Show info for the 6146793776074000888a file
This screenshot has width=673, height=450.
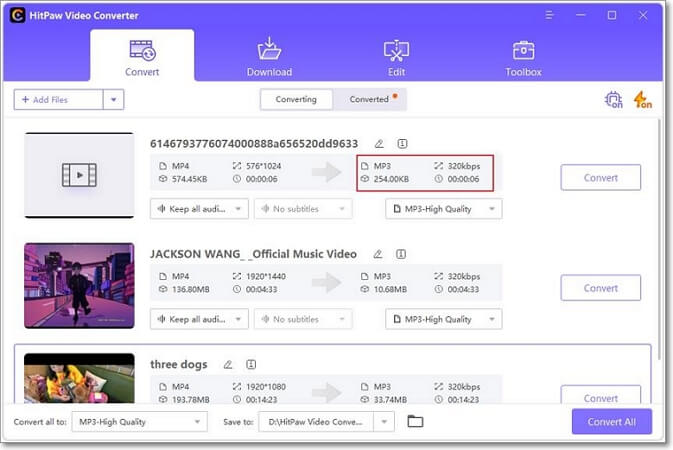tap(402, 144)
